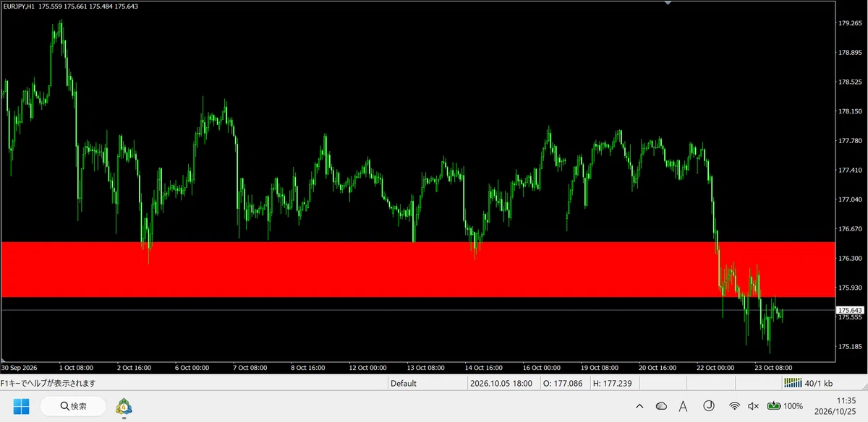Open the MetaTrader 4 taskbar icon
The height and width of the screenshot is (422, 868).
[x=124, y=406]
